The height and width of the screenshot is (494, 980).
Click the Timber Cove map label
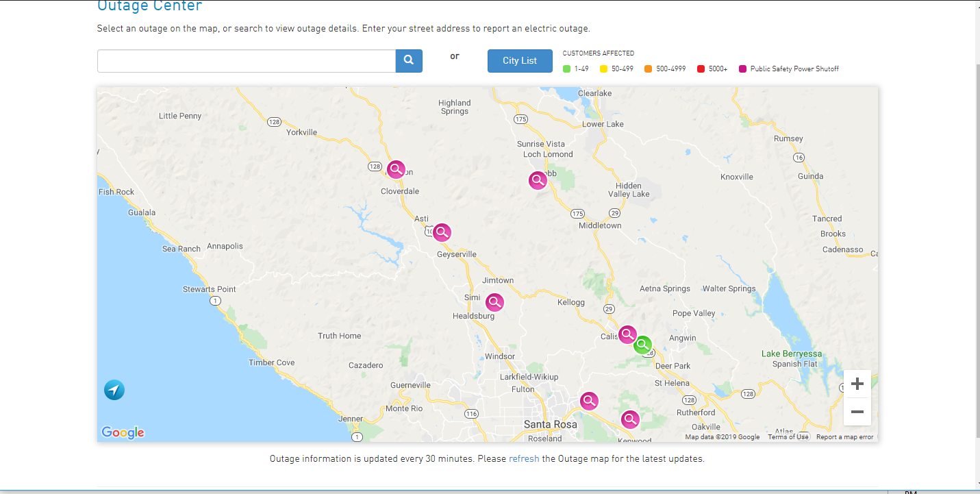[x=271, y=362]
